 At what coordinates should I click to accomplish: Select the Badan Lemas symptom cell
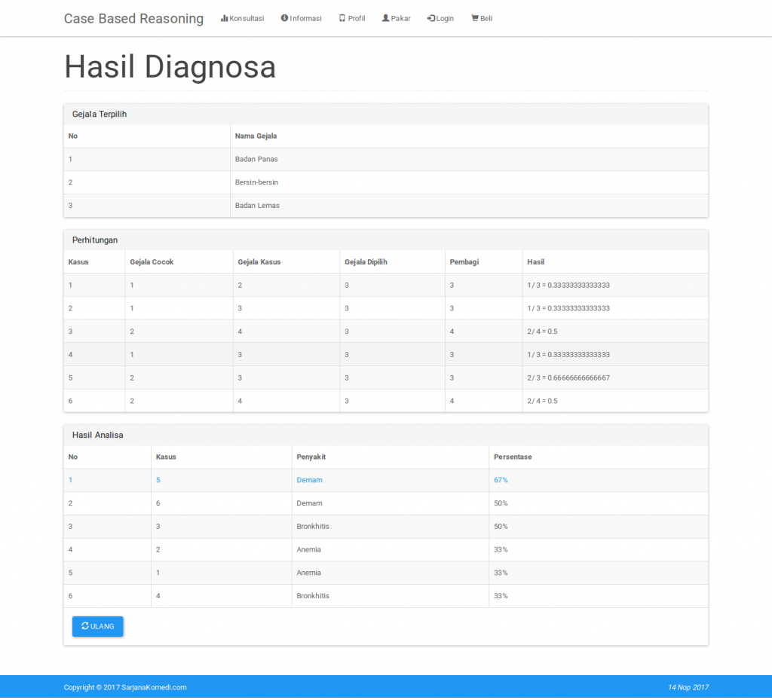click(469, 206)
